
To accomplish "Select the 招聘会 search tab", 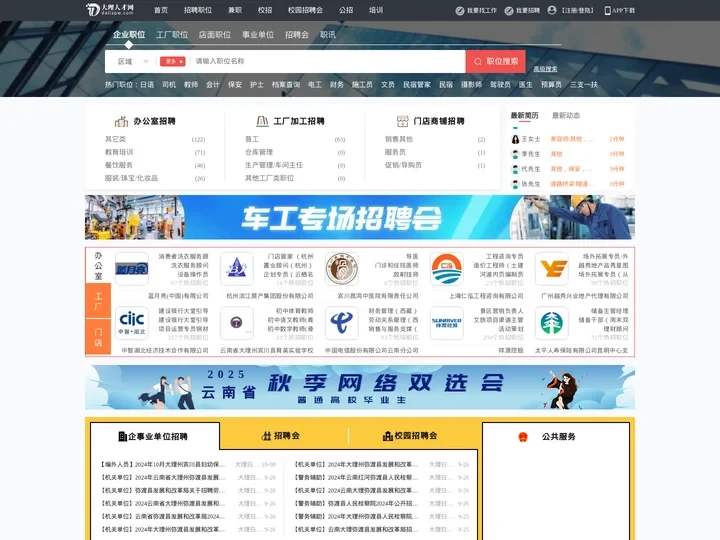I will (x=297, y=34).
